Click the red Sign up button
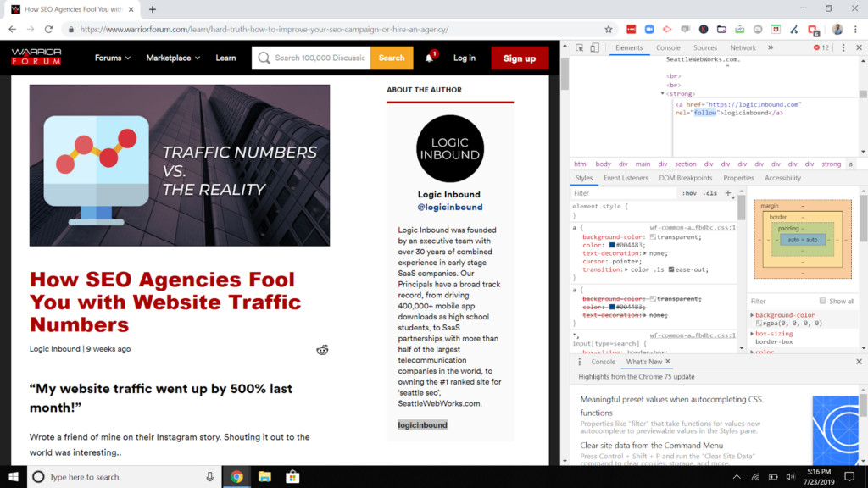 (x=520, y=58)
